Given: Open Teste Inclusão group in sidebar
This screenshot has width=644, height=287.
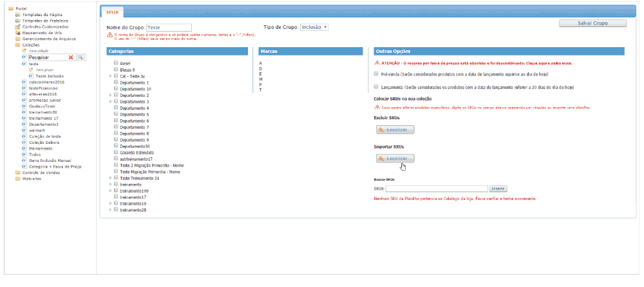Looking at the screenshot, I should tap(49, 76).
